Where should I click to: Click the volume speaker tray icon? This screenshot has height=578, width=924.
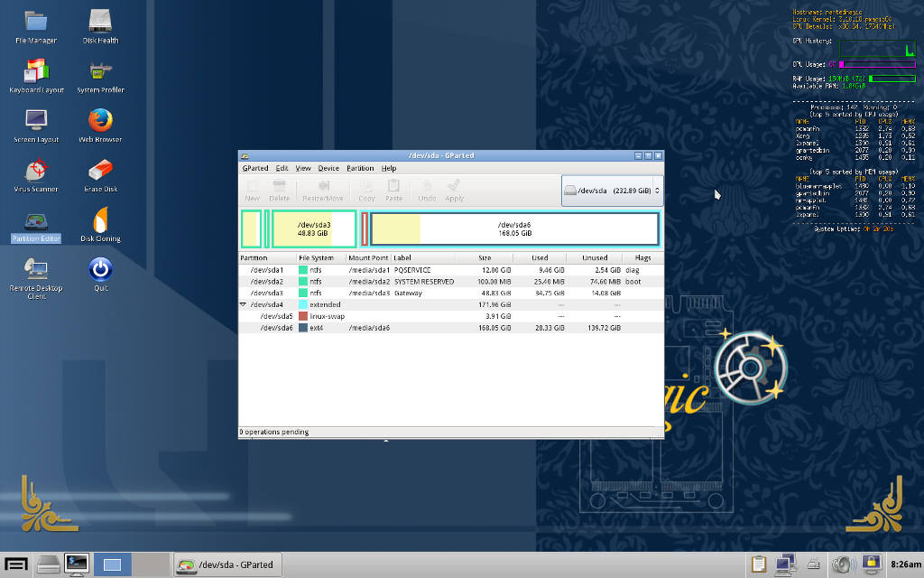click(841, 564)
